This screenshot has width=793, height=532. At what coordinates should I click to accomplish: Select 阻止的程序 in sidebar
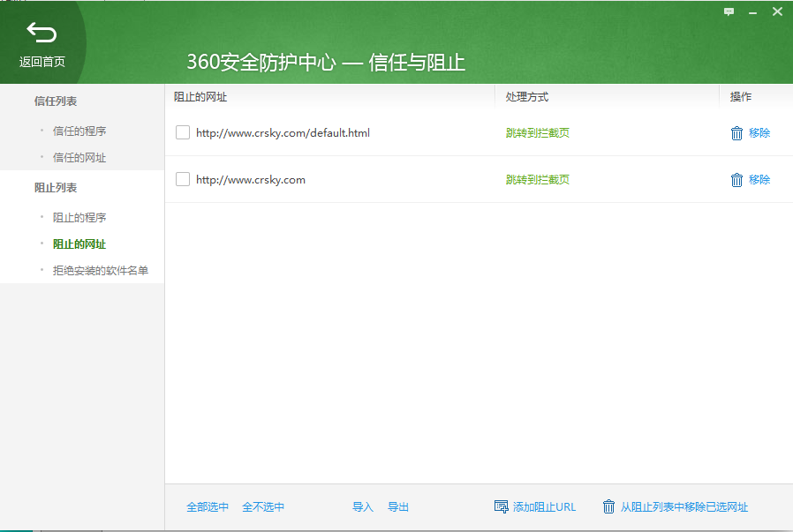(79, 218)
